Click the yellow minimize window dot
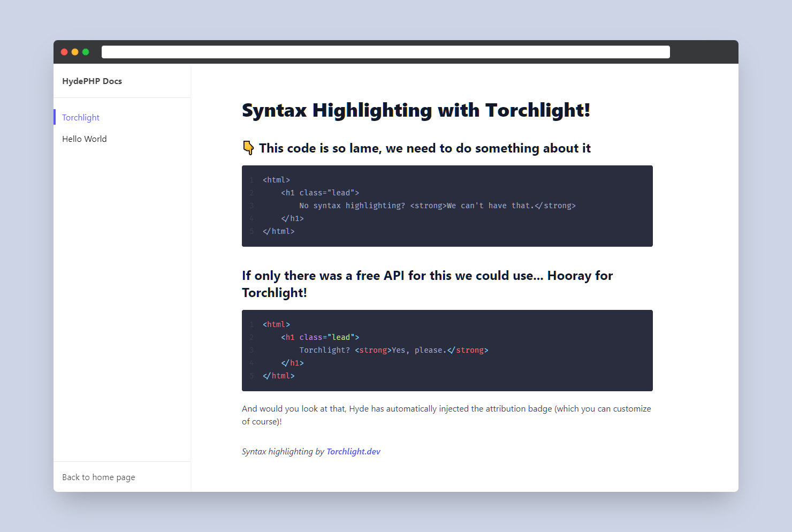Image resolution: width=792 pixels, height=532 pixels. [75, 52]
